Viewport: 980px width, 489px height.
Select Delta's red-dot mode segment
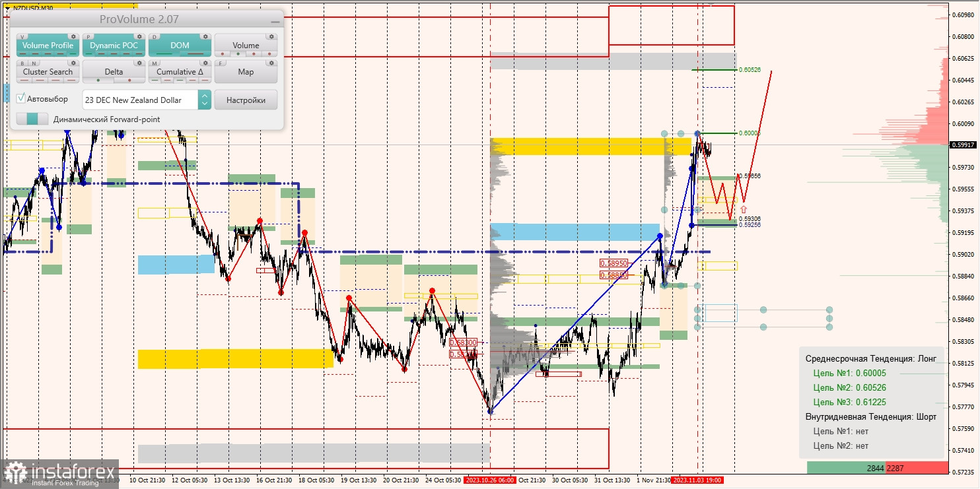(129, 81)
